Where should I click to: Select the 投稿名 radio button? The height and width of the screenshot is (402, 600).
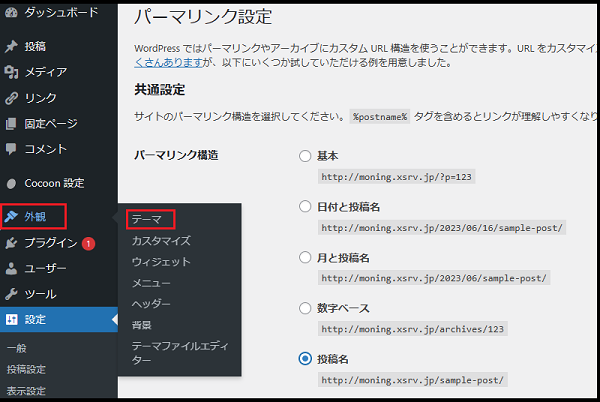pyautogui.click(x=305, y=359)
